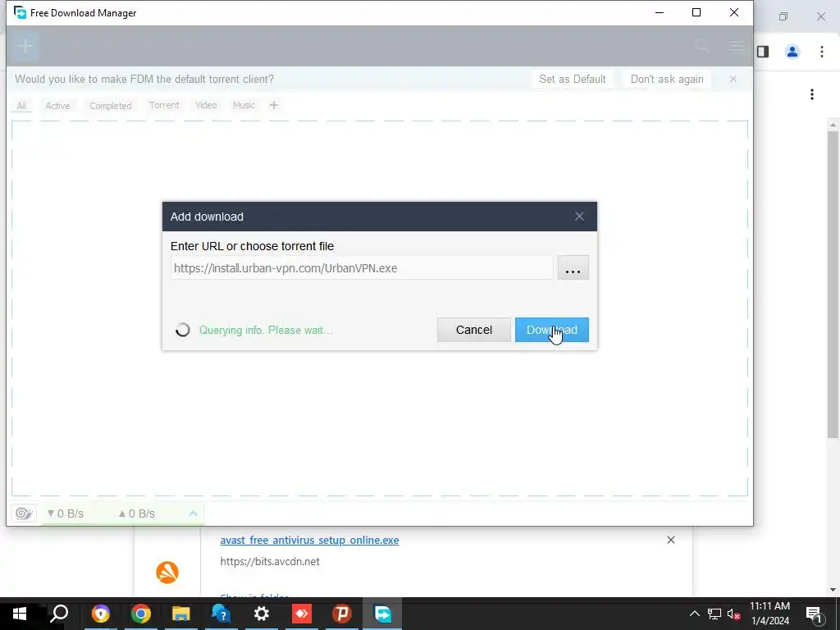
Task: Toggle snail mode icon
Action: pyautogui.click(x=24, y=514)
